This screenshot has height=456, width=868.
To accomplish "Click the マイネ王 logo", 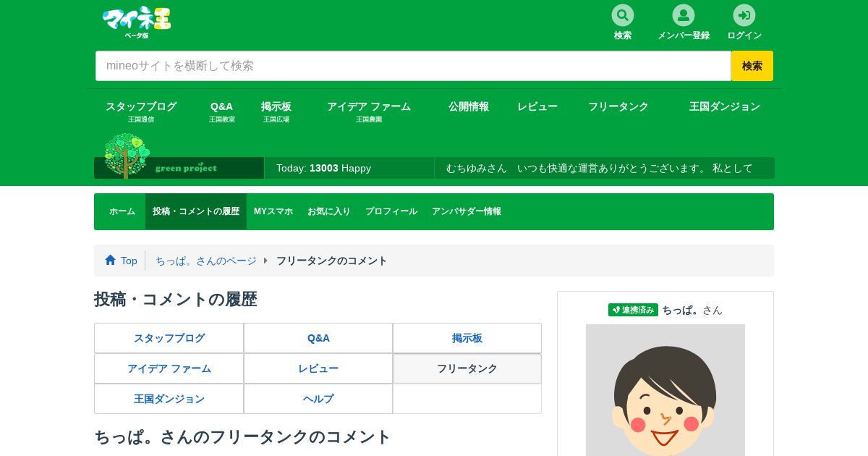I will point(137,22).
